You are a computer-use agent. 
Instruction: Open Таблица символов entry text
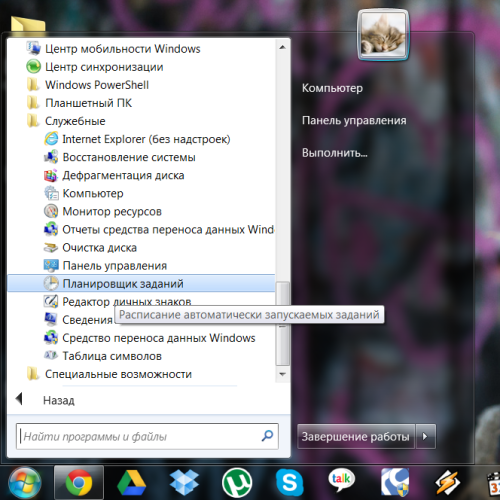click(112, 356)
